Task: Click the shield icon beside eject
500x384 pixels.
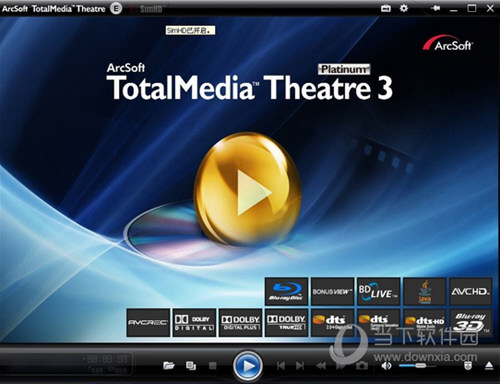Action: click(x=468, y=366)
